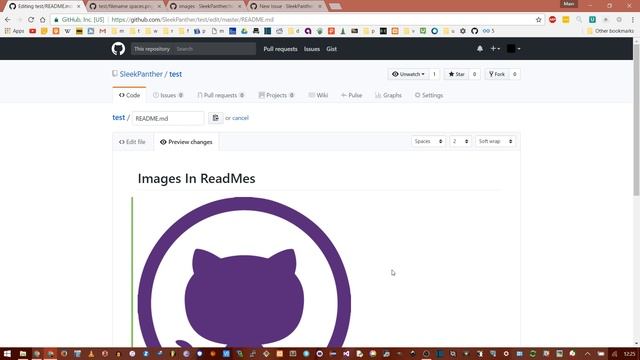Open Visual Studio from the taskbar
The width and height of the screenshot is (640, 360).
coord(346,353)
